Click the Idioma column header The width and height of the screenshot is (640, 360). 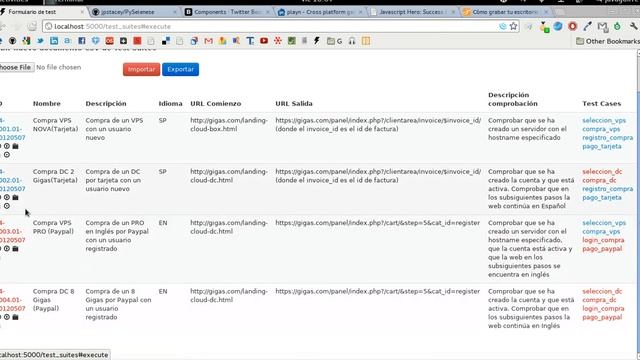(x=170, y=104)
